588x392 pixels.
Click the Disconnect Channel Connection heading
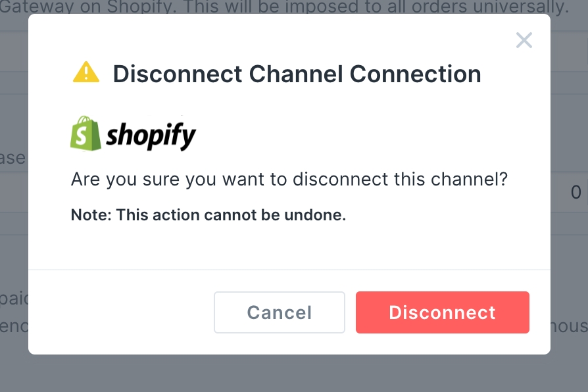click(x=297, y=74)
